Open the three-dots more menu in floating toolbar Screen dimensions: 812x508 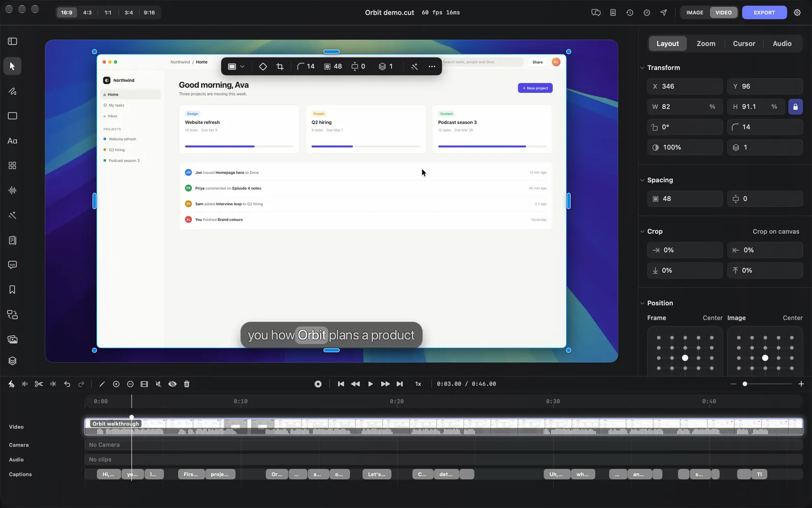[x=432, y=67]
